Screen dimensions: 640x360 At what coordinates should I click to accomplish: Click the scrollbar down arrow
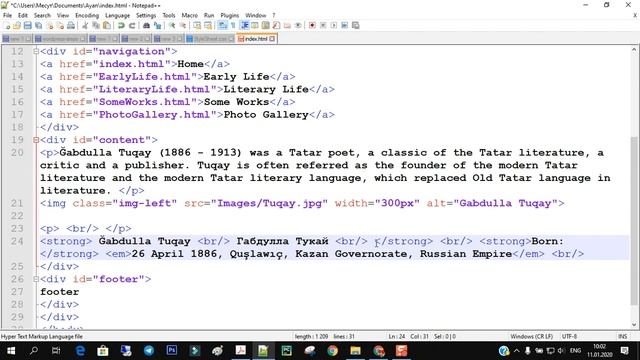coord(634,325)
